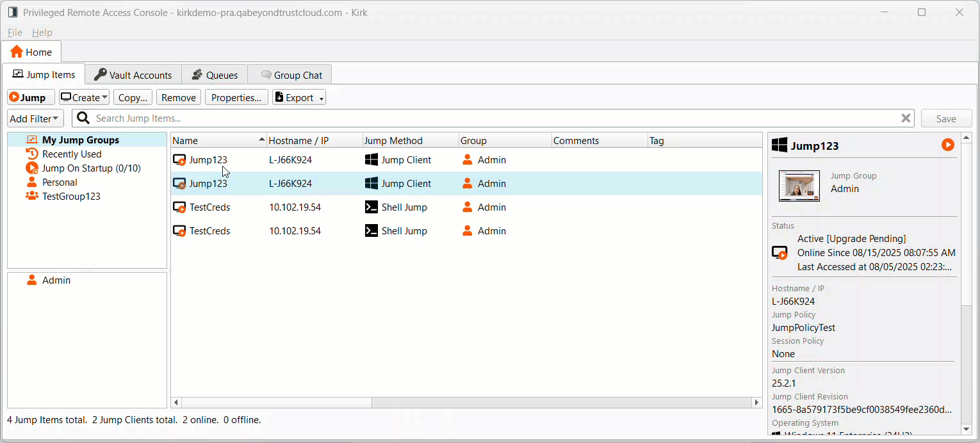Click the first Shell Jump terminal icon

tap(372, 207)
